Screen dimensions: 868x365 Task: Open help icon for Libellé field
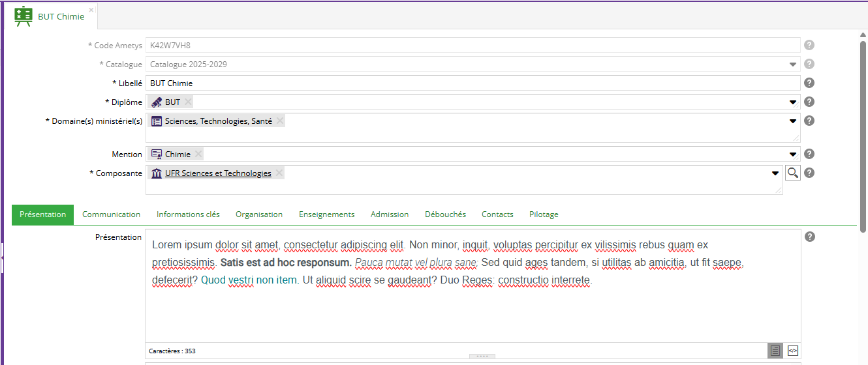809,83
